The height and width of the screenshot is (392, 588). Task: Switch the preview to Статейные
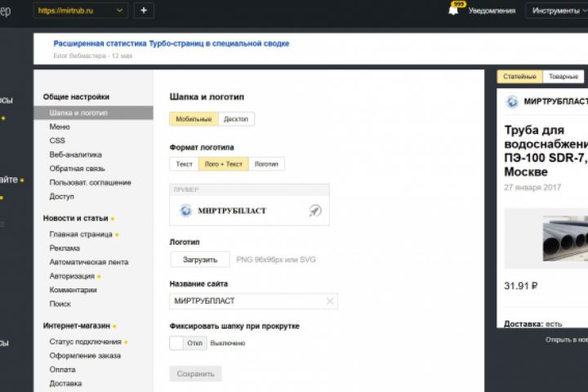[519, 77]
